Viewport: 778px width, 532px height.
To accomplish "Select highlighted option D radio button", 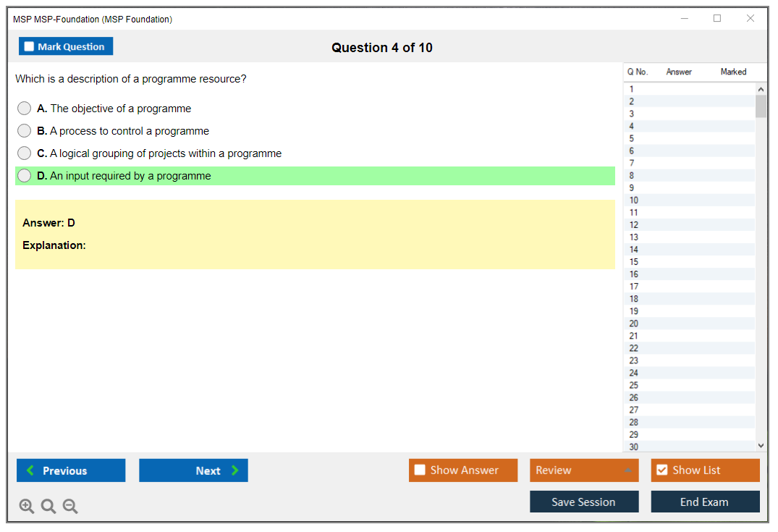I will point(25,176).
